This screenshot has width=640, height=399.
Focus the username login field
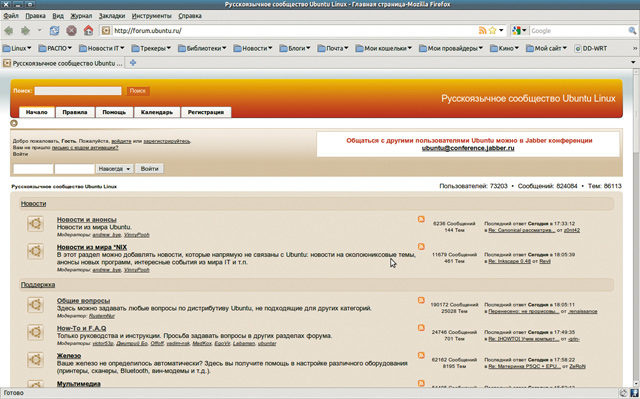pyautogui.click(x=33, y=168)
